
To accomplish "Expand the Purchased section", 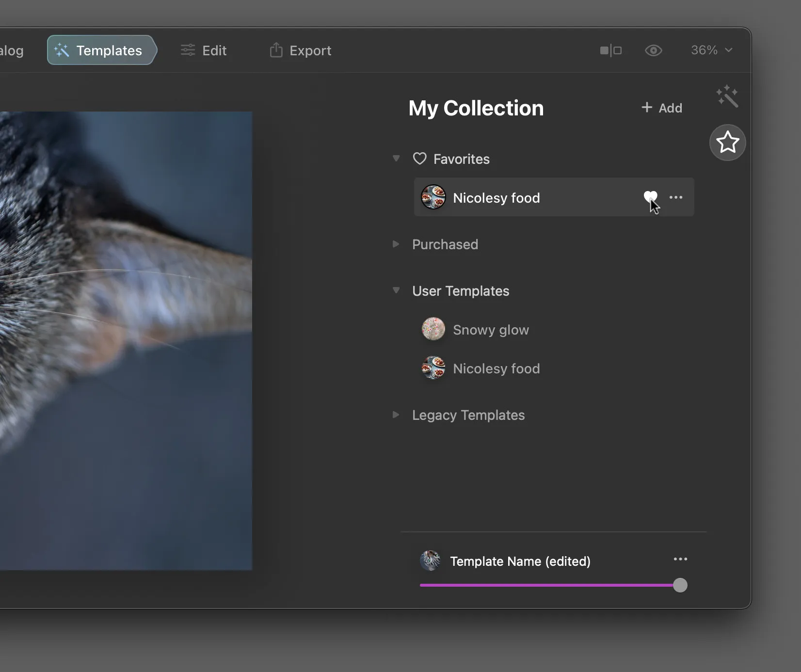I will tap(396, 244).
